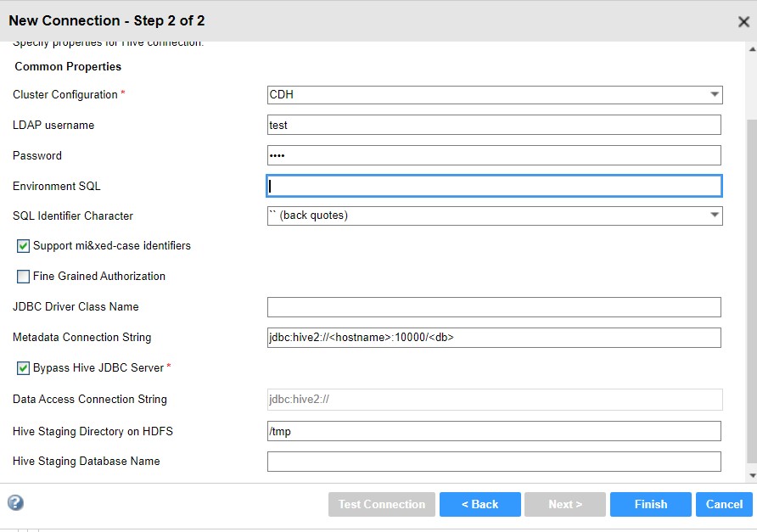Edit the Metadata Connection String field
Image resolution: width=757 pixels, height=532 pixels.
point(495,338)
